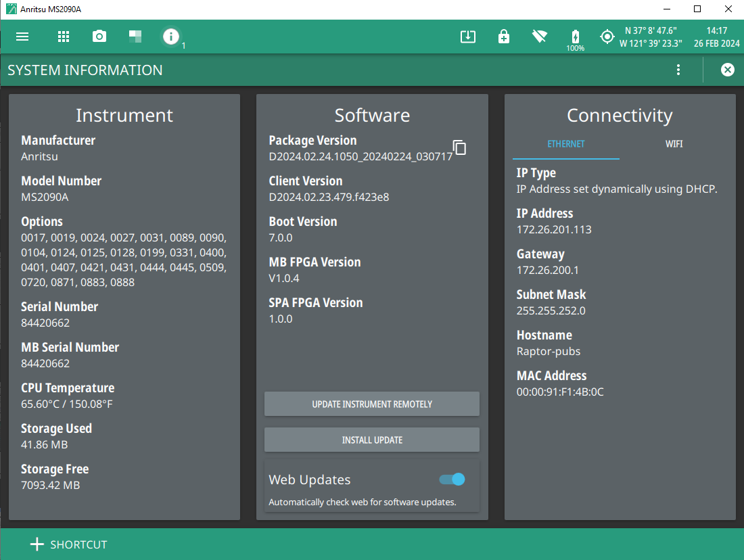Add a new Shortcut
The height and width of the screenshot is (560, 744).
(x=69, y=544)
